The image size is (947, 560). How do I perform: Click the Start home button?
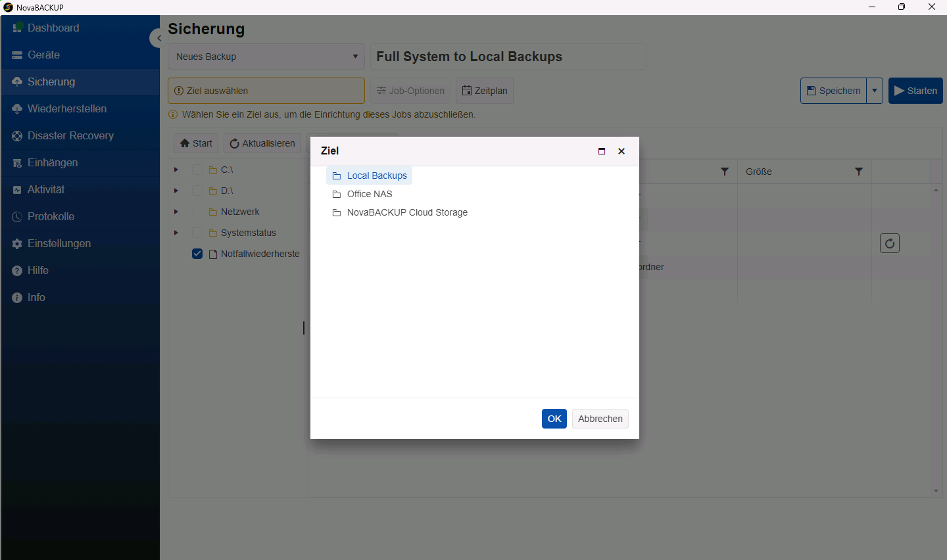[x=196, y=143]
